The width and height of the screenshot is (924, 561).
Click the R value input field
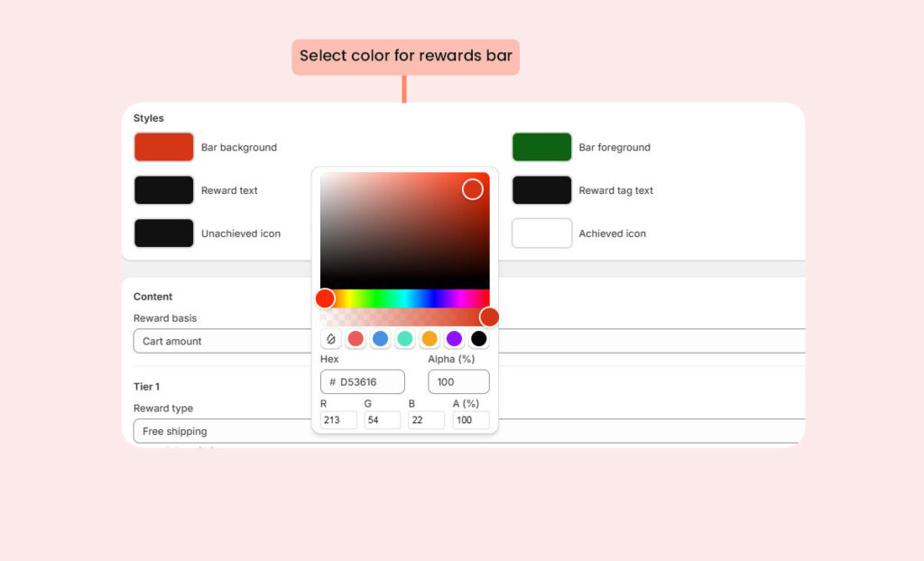click(x=338, y=420)
